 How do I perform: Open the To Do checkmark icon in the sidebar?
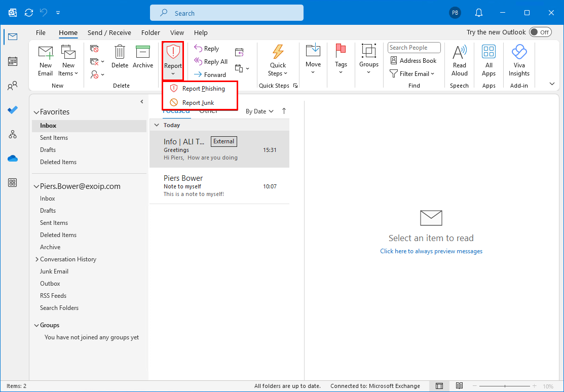coord(13,110)
